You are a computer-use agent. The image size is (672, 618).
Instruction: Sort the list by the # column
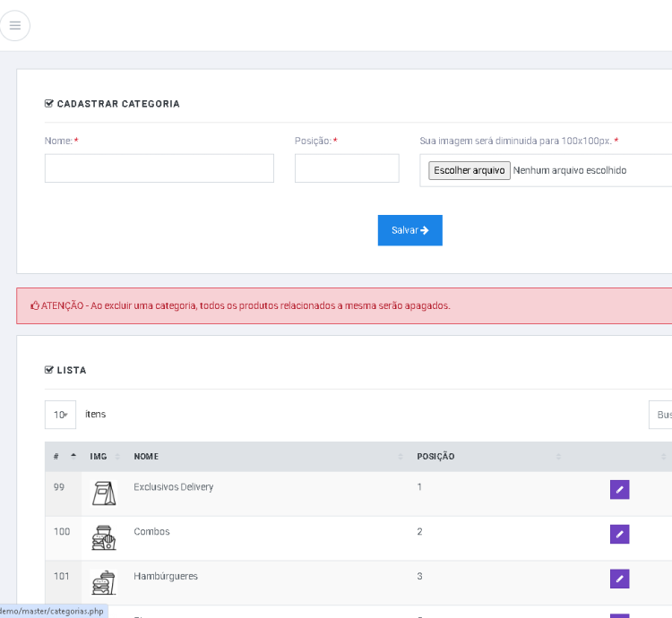(x=64, y=457)
